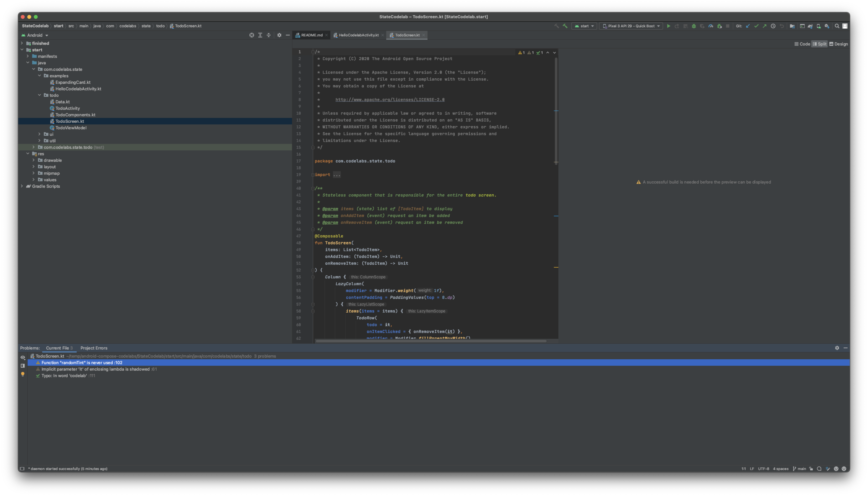Click the Git commit checkmark icon
Image resolution: width=868 pixels, height=496 pixels.
pos(756,26)
